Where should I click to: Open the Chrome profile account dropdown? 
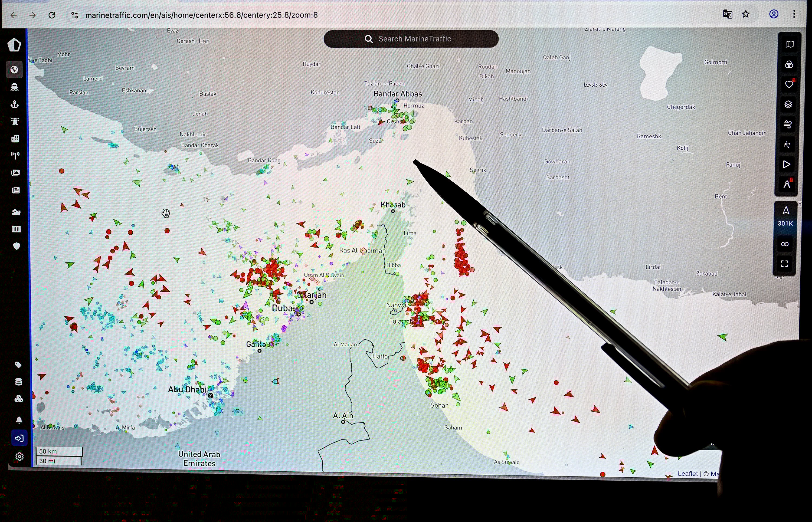click(774, 14)
